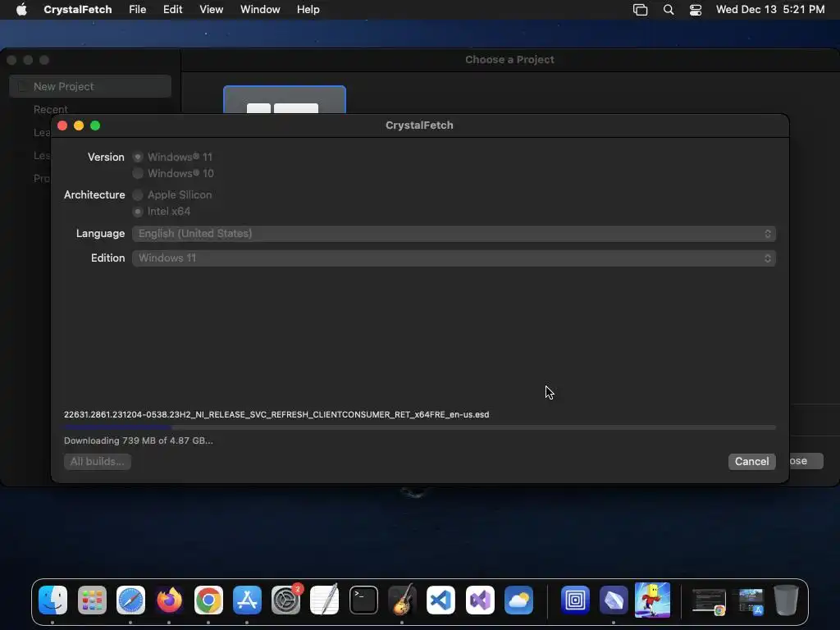Open the blue concentric-squares app in dock
This screenshot has height=630, width=840.
pyautogui.click(x=575, y=600)
